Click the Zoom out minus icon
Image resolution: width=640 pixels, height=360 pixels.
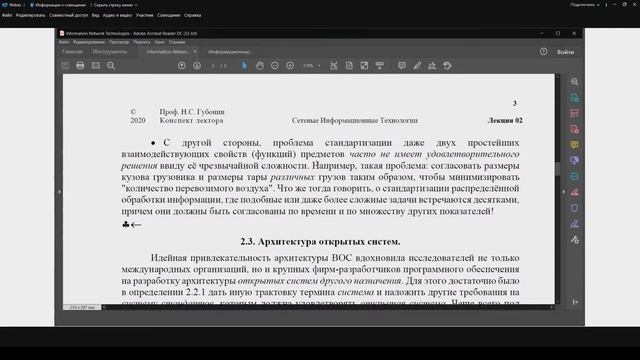pyautogui.click(x=275, y=66)
